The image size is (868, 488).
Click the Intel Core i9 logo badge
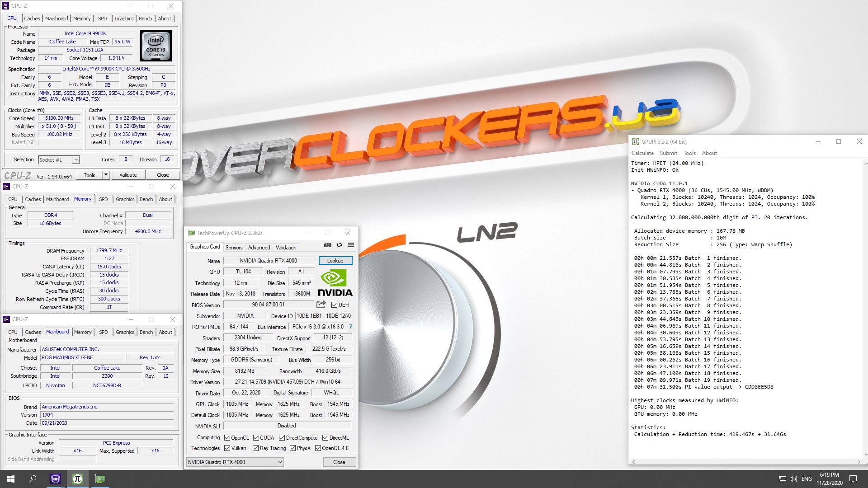(x=156, y=46)
